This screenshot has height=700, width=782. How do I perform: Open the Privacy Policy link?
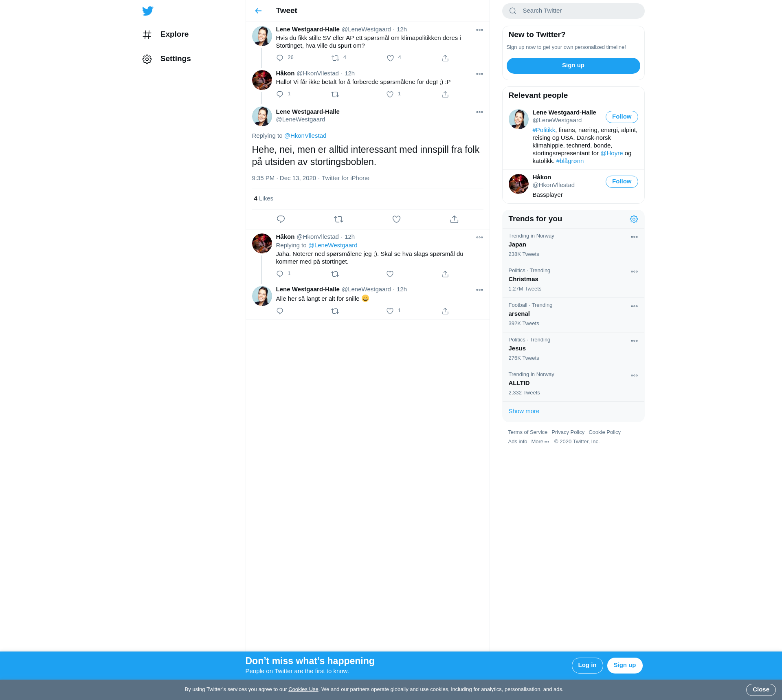(568, 432)
